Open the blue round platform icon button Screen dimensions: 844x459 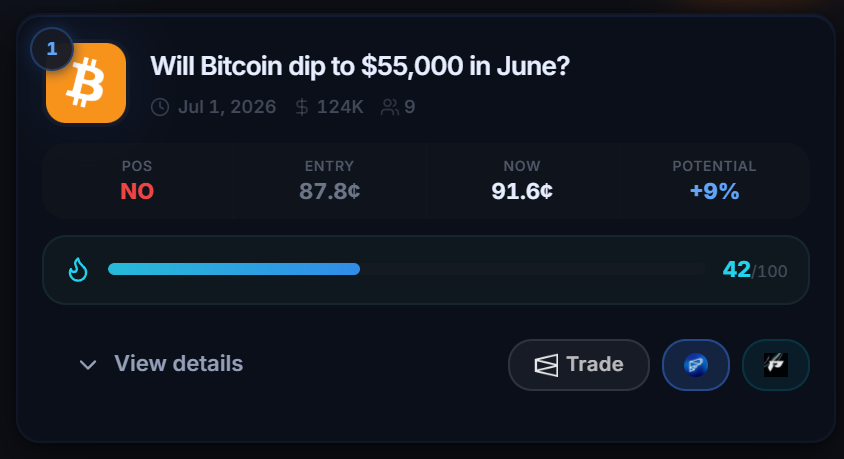pos(696,365)
